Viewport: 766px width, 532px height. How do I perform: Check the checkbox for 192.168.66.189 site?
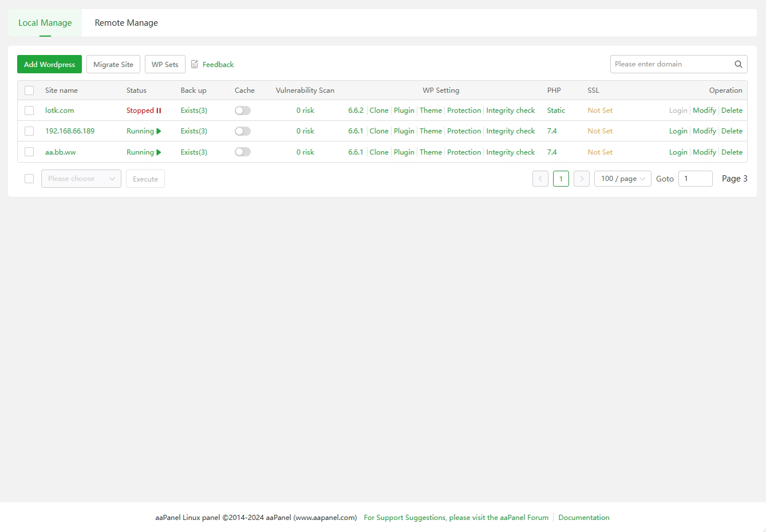pyautogui.click(x=29, y=131)
